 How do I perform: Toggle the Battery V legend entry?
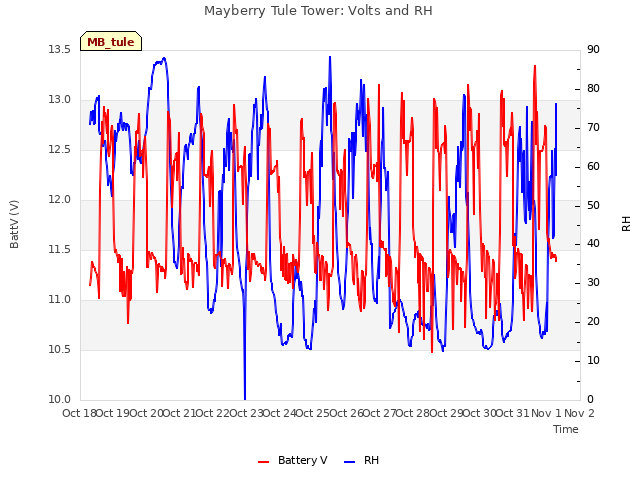tap(293, 460)
